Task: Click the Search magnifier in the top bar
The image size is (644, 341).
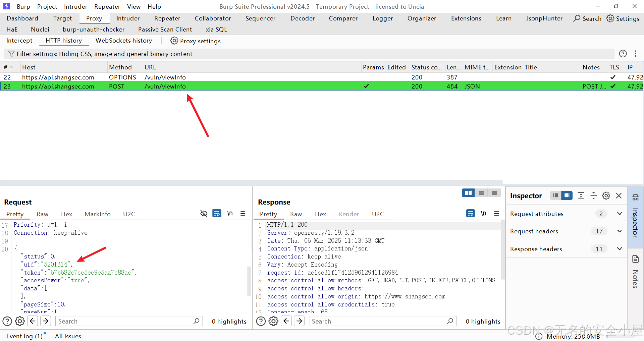Action: pos(577,18)
